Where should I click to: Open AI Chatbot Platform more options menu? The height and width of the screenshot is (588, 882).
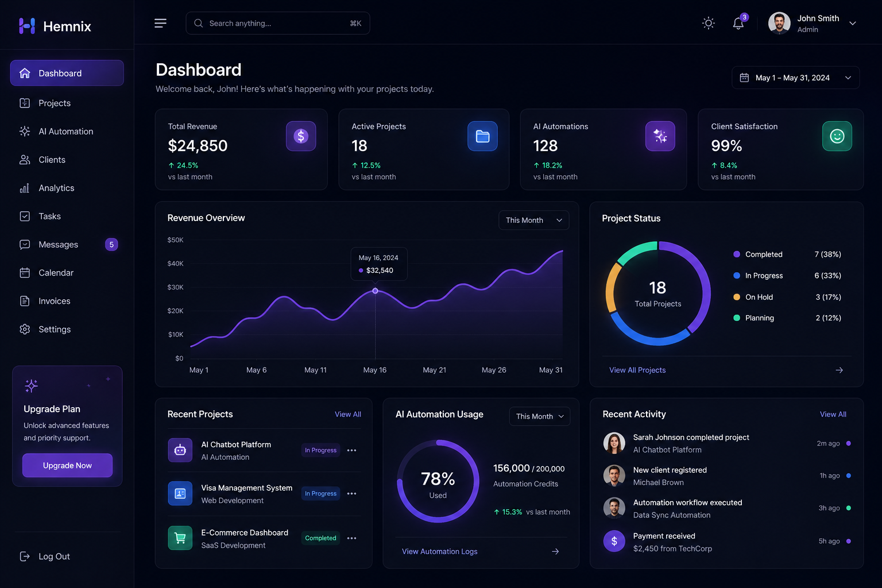click(x=352, y=450)
